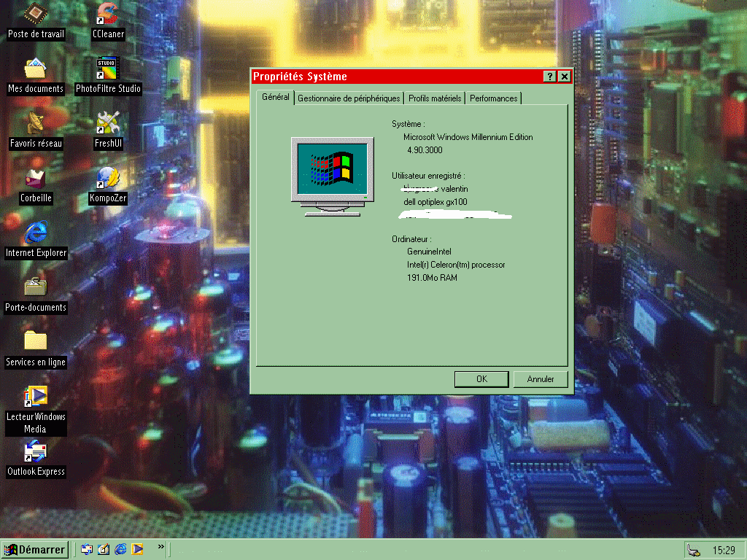
Task: Click the version number 4.90.3000
Action: pos(425,150)
